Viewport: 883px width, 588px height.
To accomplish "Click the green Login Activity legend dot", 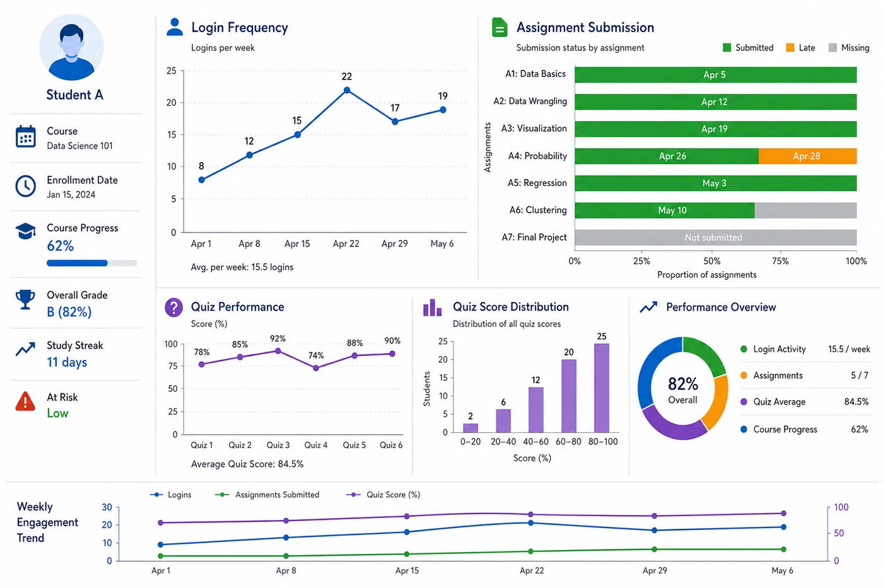I will [744, 349].
